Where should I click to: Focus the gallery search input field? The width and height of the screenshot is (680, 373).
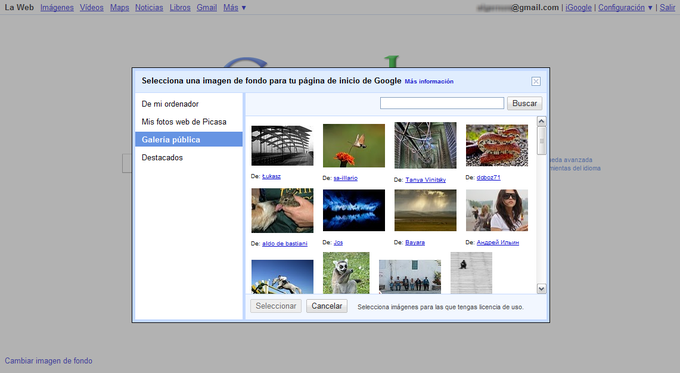point(442,103)
